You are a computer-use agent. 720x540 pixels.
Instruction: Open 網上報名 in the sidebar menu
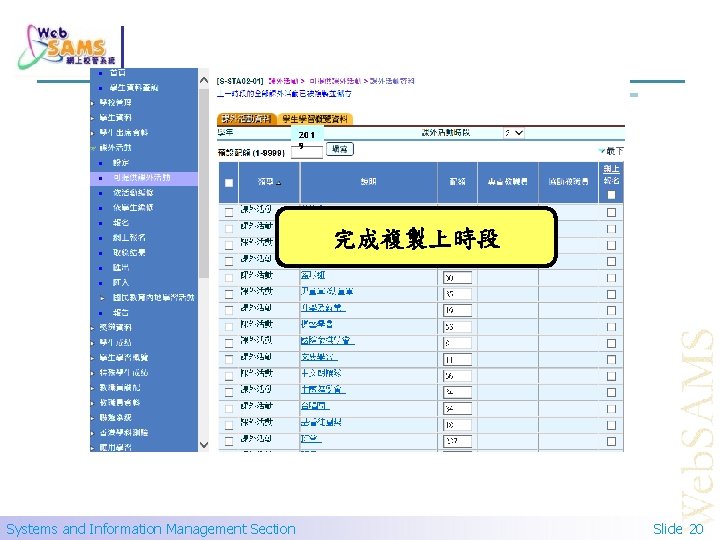pyautogui.click(x=129, y=237)
